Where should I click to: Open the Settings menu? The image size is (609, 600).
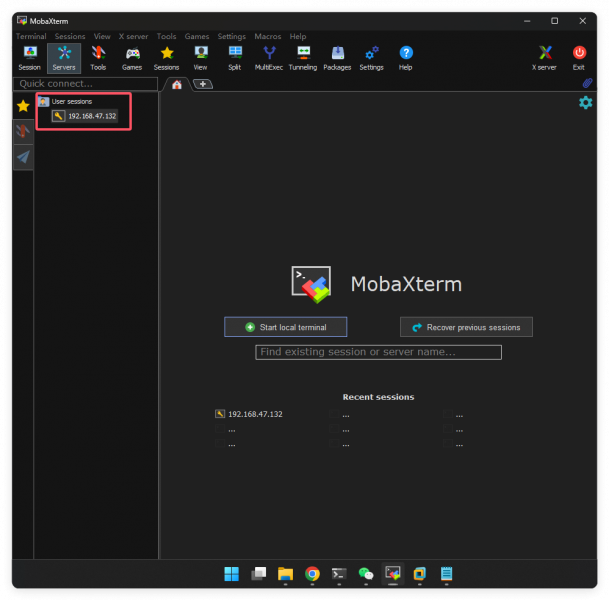[231, 36]
